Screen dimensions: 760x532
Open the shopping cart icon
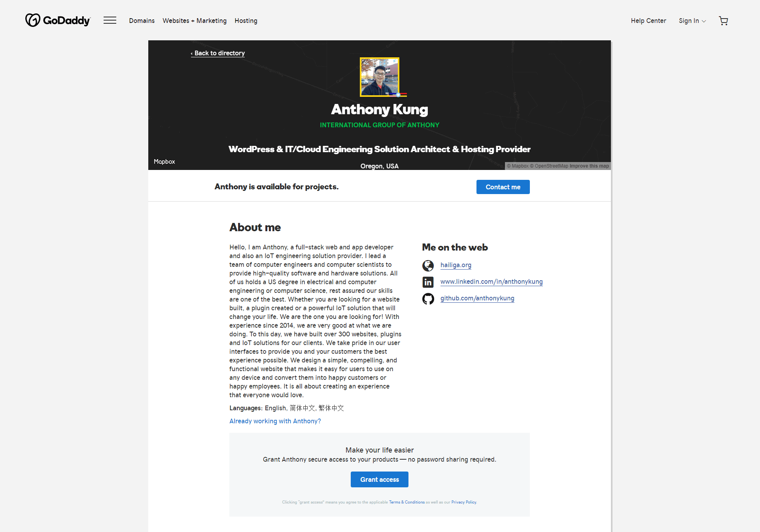tap(723, 21)
